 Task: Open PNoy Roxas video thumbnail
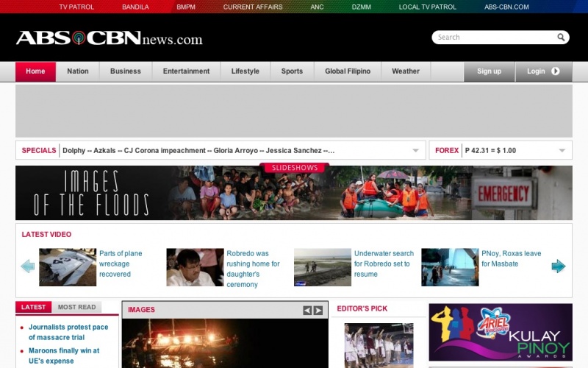point(450,267)
